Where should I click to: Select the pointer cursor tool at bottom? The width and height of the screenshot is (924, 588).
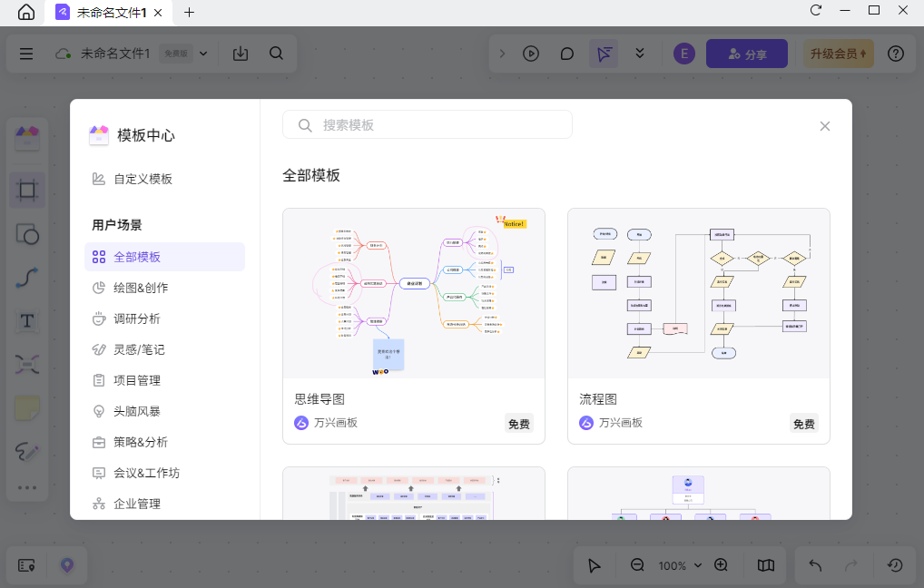tap(594, 565)
